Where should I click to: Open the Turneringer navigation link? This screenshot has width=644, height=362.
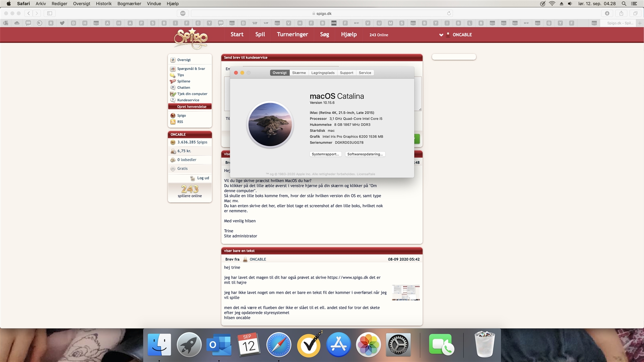[292, 35]
